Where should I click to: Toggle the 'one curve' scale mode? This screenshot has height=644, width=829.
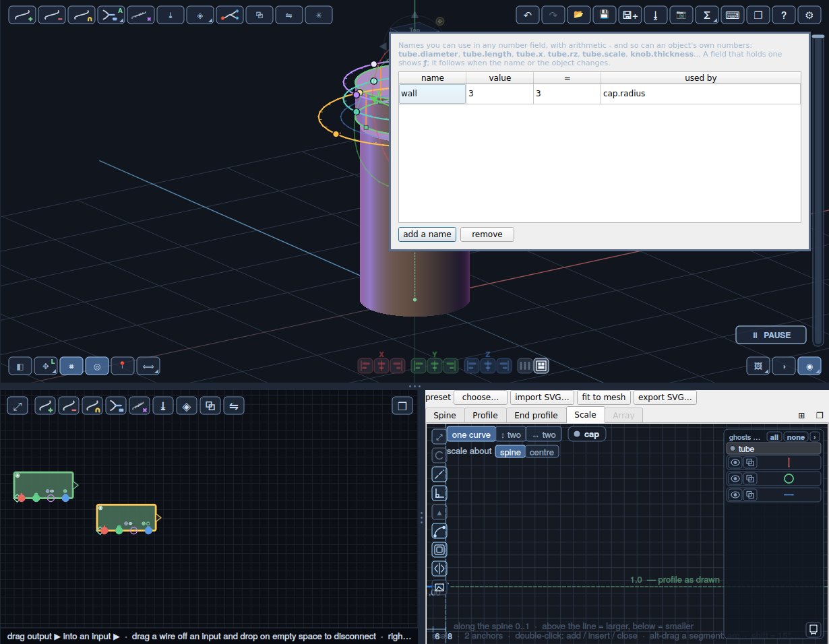(x=471, y=434)
